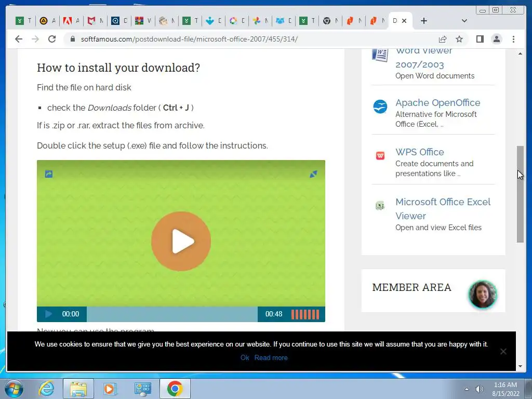Play the video with large center button

point(181,241)
